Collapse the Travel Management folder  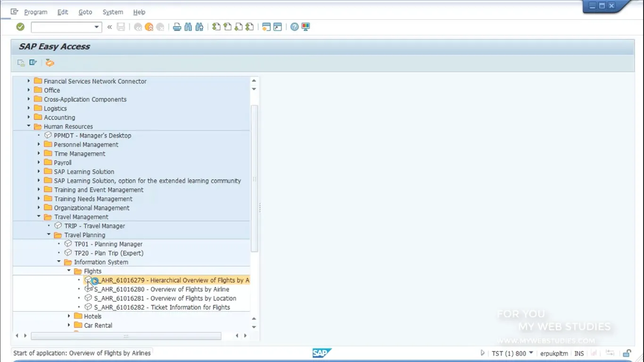pos(39,217)
